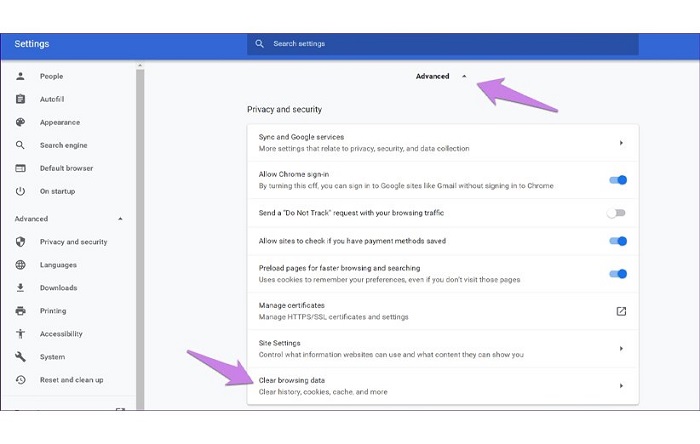Open Sync and Google services arrow
The width and height of the screenshot is (700, 444).
(621, 143)
